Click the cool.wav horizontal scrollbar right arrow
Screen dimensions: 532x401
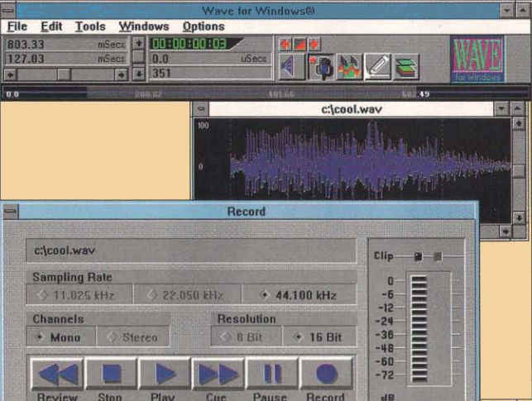pyautogui.click(x=506, y=232)
